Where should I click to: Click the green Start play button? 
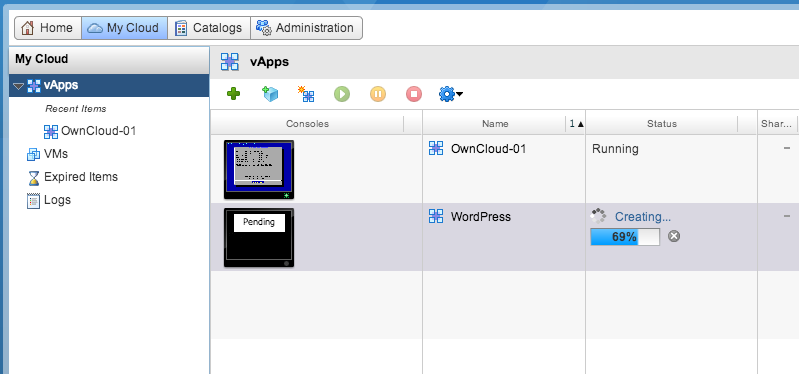coord(342,94)
